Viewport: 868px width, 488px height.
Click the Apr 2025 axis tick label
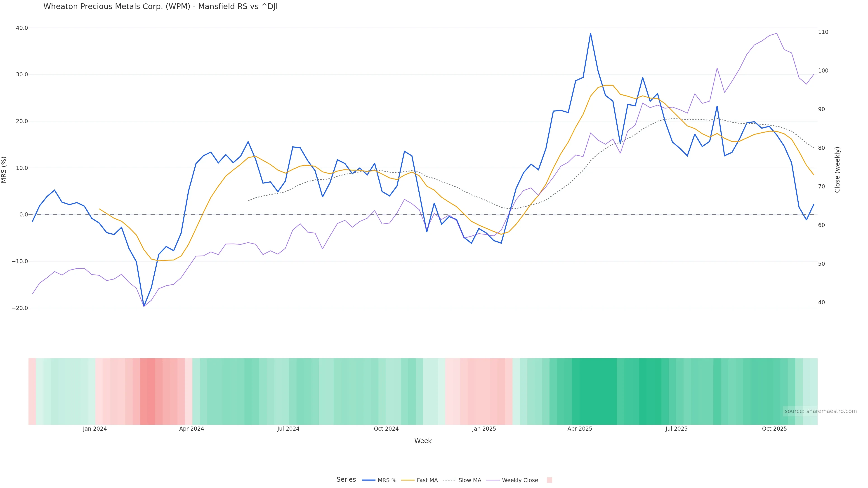[580, 429]
